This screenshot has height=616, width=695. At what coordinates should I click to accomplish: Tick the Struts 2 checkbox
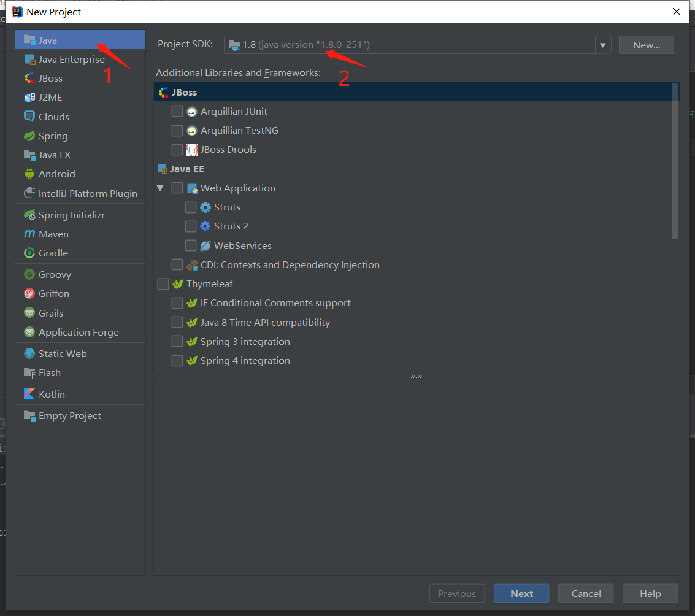tap(191, 226)
